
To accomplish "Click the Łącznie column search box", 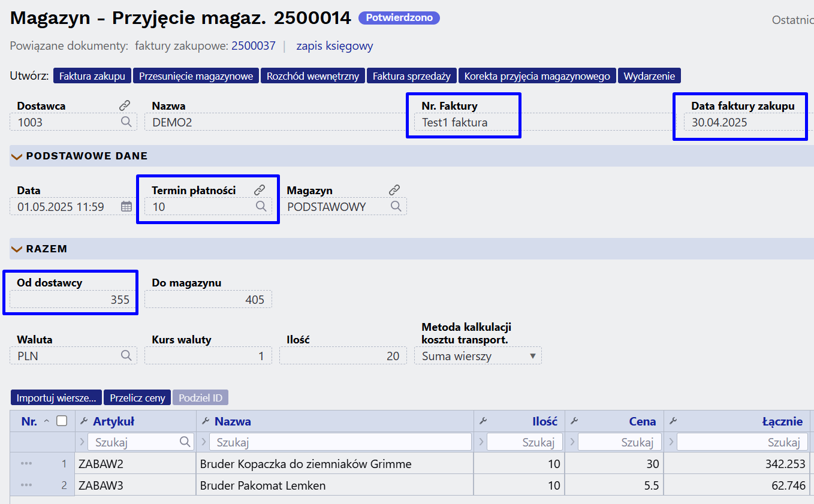I will coord(742,442).
